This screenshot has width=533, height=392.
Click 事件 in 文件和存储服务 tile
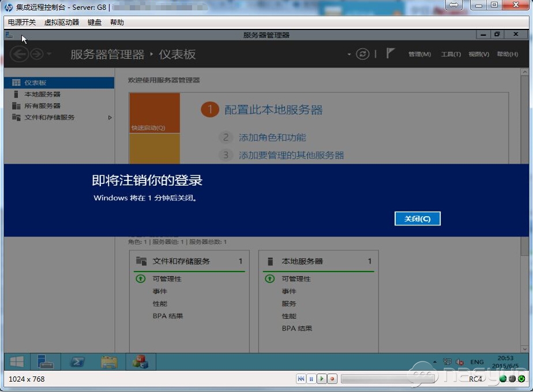tap(160, 291)
